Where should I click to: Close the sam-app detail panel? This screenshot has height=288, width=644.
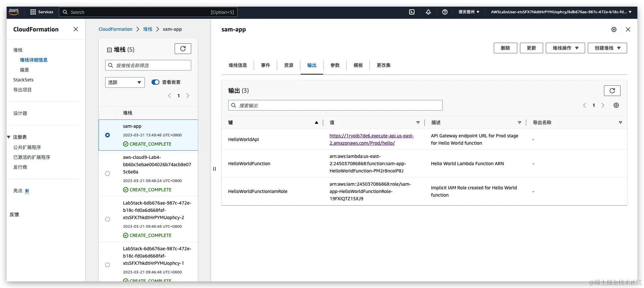click(628, 29)
